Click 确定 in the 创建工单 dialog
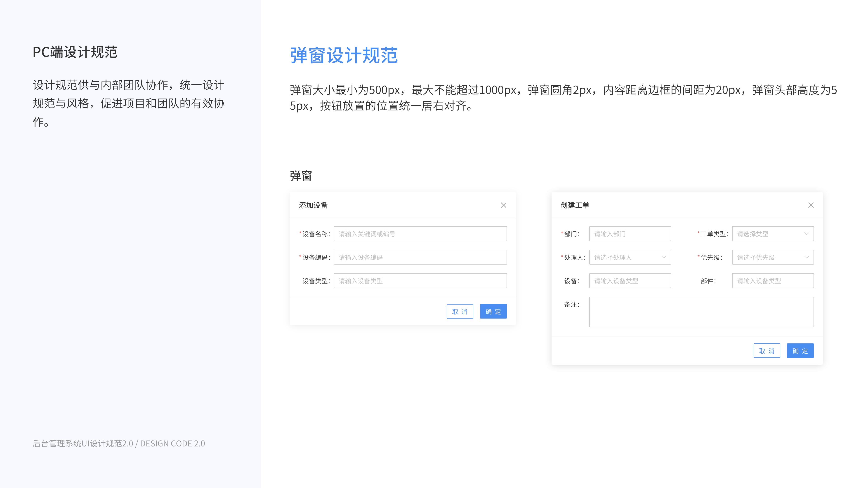This screenshot has width=868, height=488. point(800,351)
